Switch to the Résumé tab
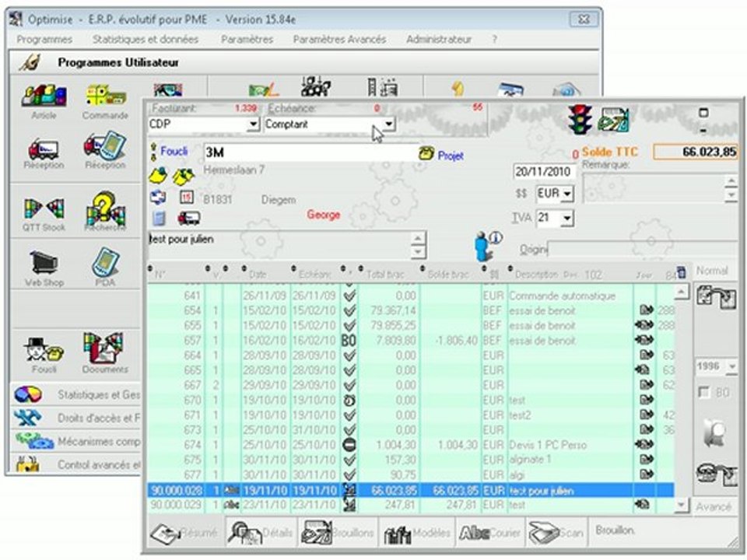 [x=184, y=533]
